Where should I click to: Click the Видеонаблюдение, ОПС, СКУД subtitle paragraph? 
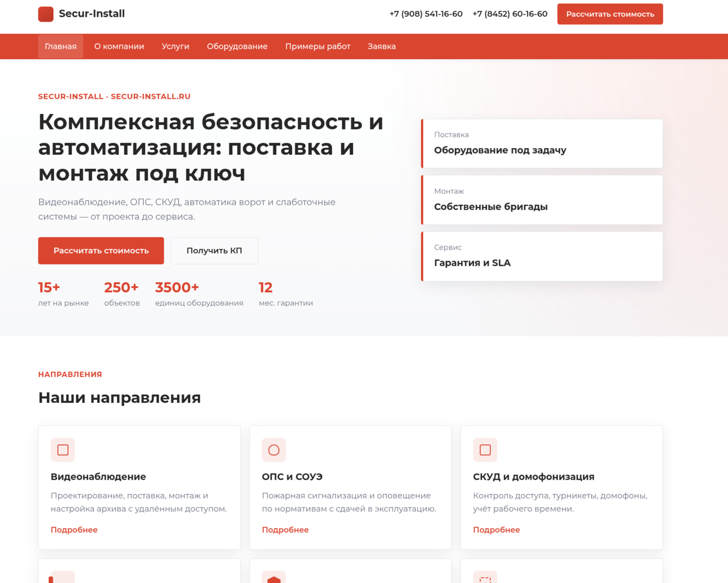[187, 210]
